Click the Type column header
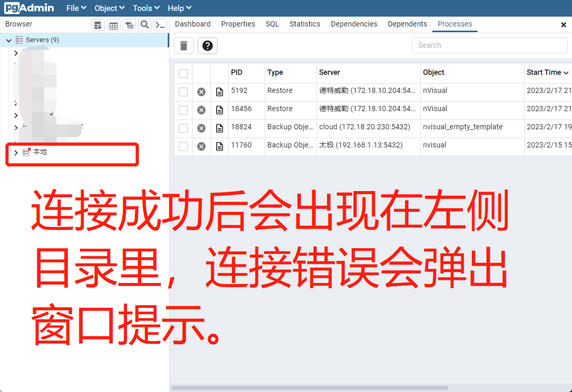This screenshot has width=572, height=392. tap(290, 73)
